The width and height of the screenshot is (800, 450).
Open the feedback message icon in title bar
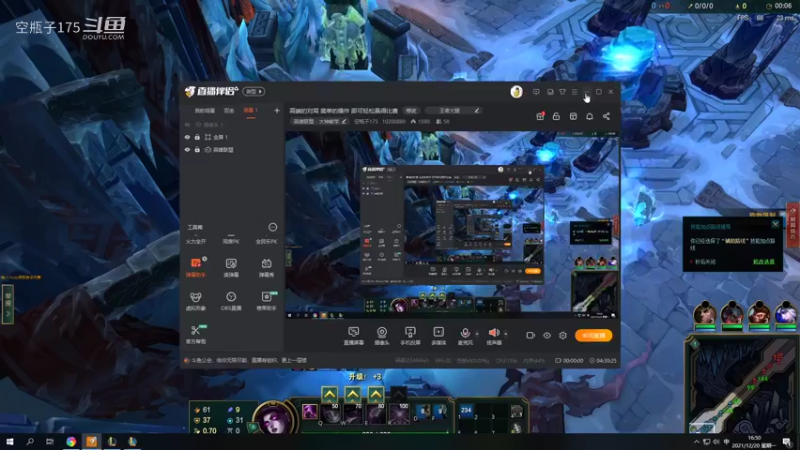click(536, 92)
